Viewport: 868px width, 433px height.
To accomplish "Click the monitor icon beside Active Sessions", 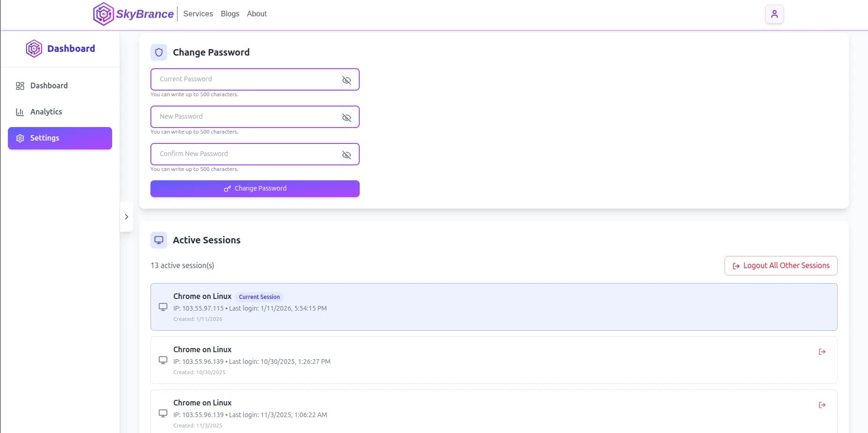I will (x=159, y=240).
